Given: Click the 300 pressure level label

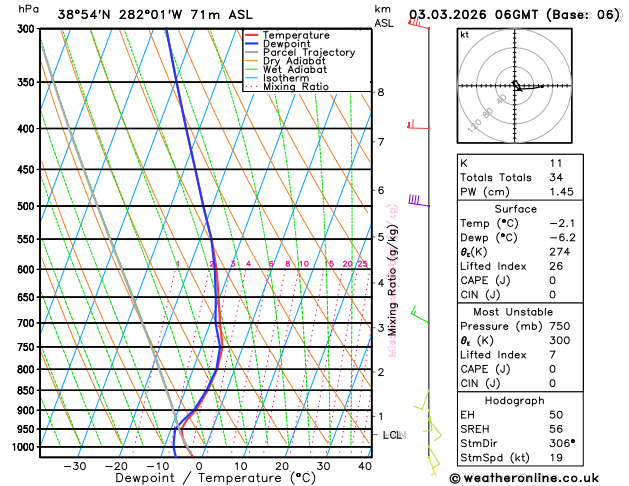Looking at the screenshot, I should point(28,29).
